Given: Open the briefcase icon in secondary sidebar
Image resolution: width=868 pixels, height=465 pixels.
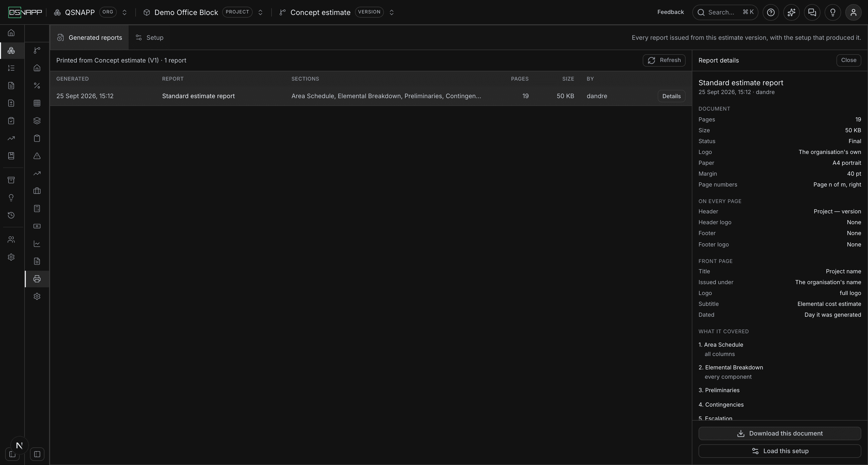Looking at the screenshot, I should tap(37, 191).
